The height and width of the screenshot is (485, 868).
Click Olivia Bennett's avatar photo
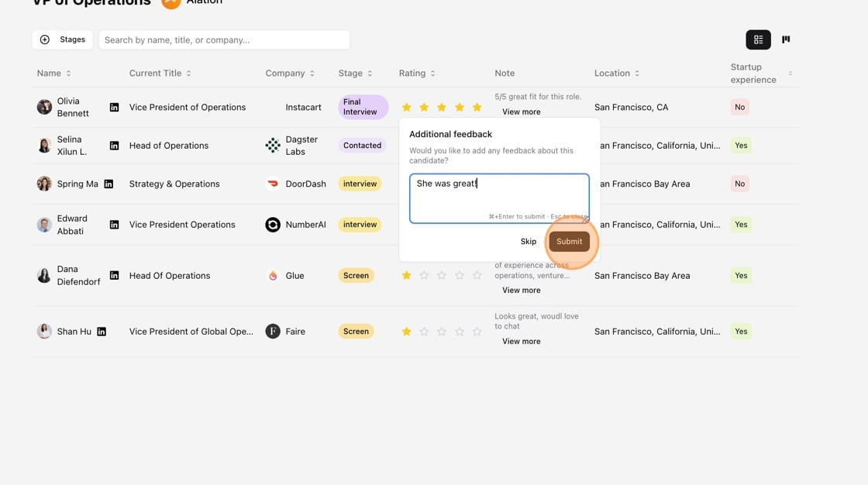44,107
